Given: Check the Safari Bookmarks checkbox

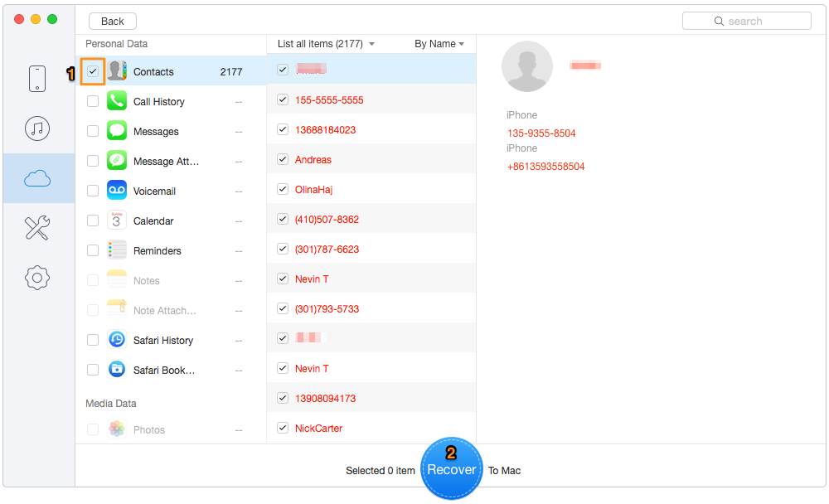Looking at the screenshot, I should (93, 370).
